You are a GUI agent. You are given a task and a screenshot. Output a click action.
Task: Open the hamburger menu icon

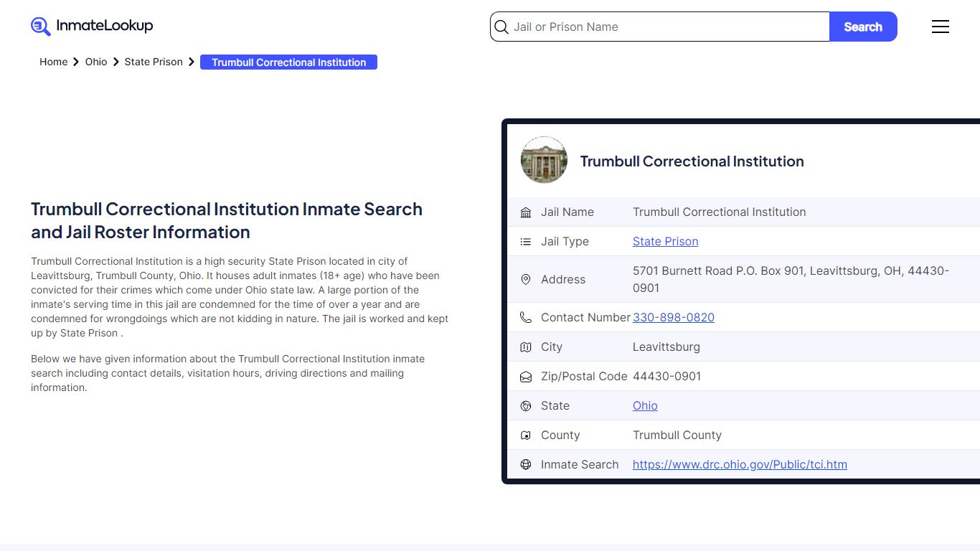pos(941,27)
